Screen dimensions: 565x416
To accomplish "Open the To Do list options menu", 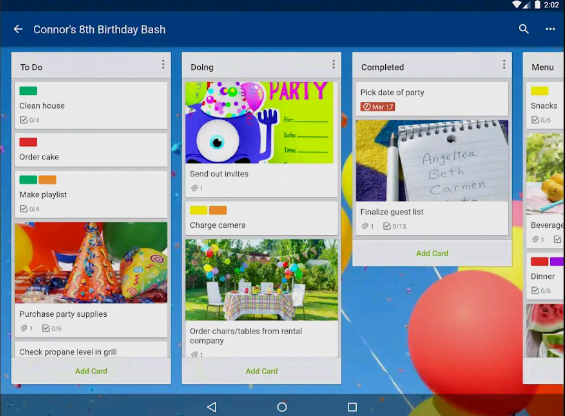I will [x=163, y=65].
